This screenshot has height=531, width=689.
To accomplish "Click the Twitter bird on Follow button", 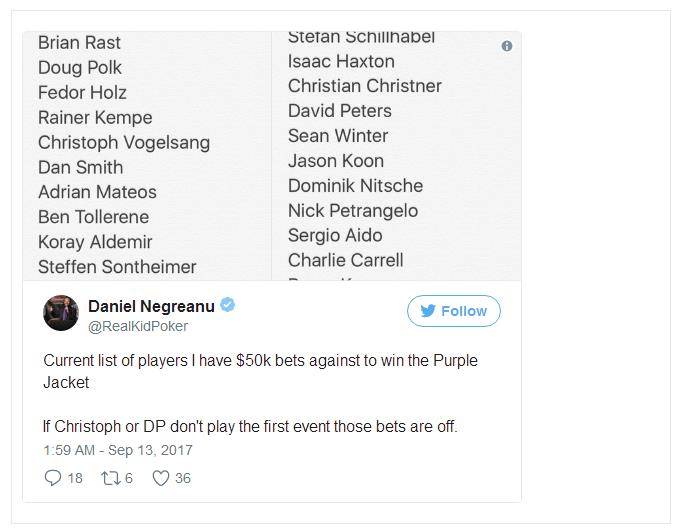I will [428, 311].
